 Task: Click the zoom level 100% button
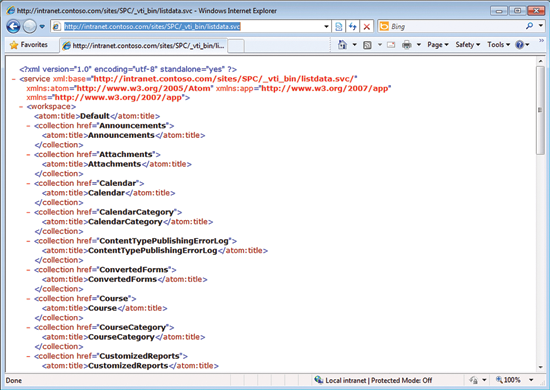coord(508,380)
